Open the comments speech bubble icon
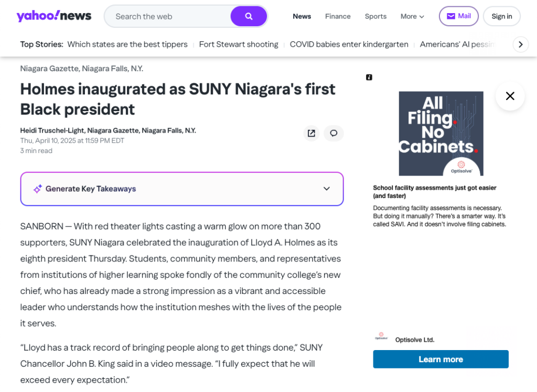The image size is (537, 392). pyautogui.click(x=334, y=133)
